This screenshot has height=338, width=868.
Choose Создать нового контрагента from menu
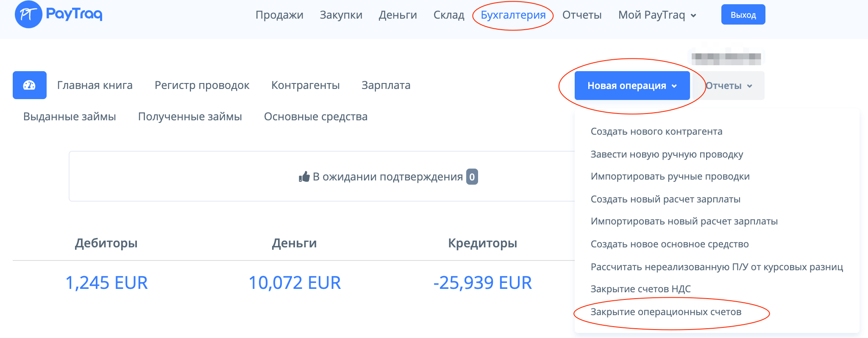pyautogui.click(x=656, y=132)
